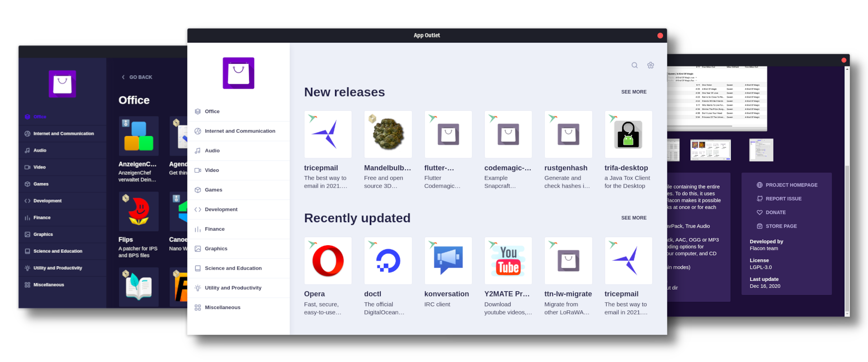This screenshot has width=868, height=362.
Task: Click the shopping bag logo in the dark left window
Action: [62, 84]
